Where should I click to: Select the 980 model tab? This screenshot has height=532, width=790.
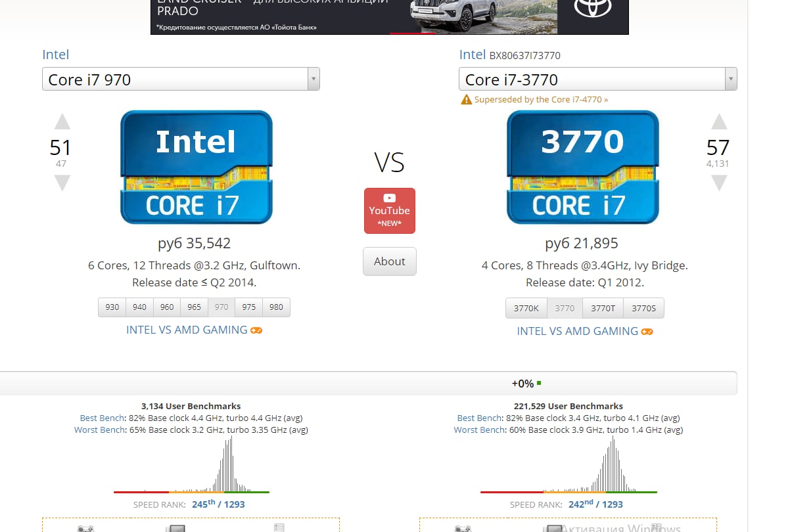(276, 307)
